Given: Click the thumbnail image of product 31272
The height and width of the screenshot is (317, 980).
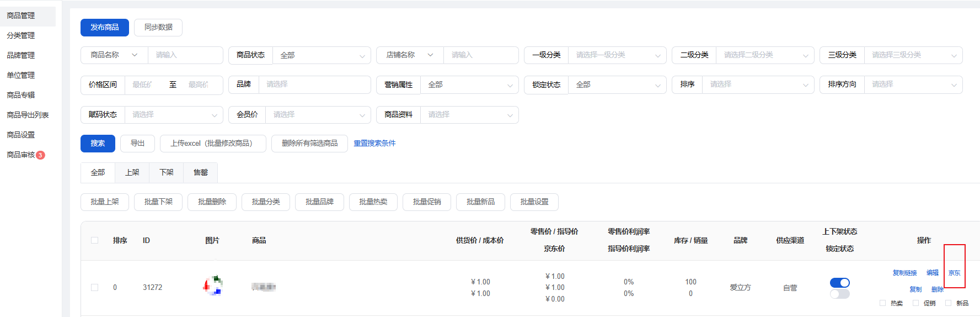Looking at the screenshot, I should [x=212, y=286].
